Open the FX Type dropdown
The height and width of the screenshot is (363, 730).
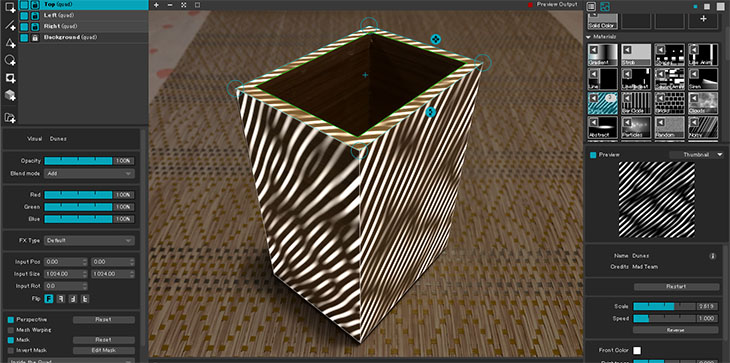[x=89, y=241]
